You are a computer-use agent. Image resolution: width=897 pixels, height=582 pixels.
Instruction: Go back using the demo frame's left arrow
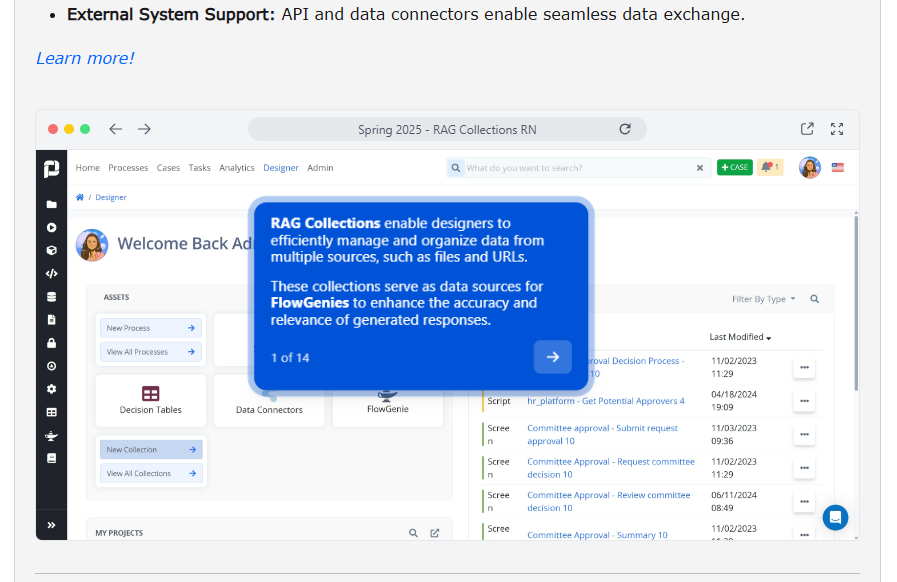click(x=116, y=129)
